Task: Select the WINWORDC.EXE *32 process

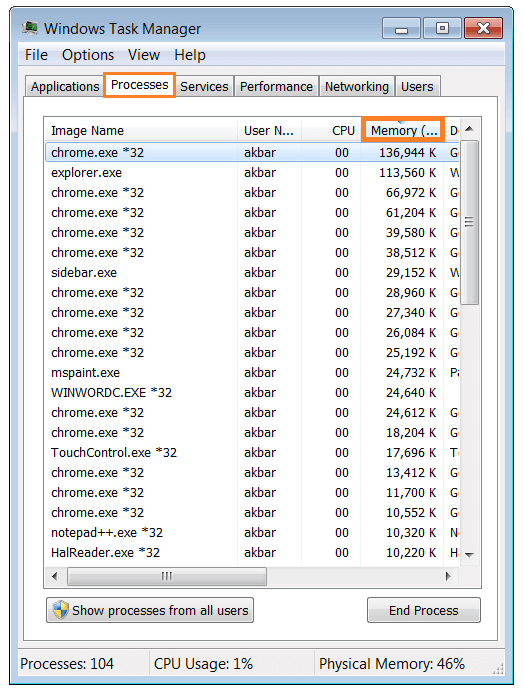Action: (252, 393)
